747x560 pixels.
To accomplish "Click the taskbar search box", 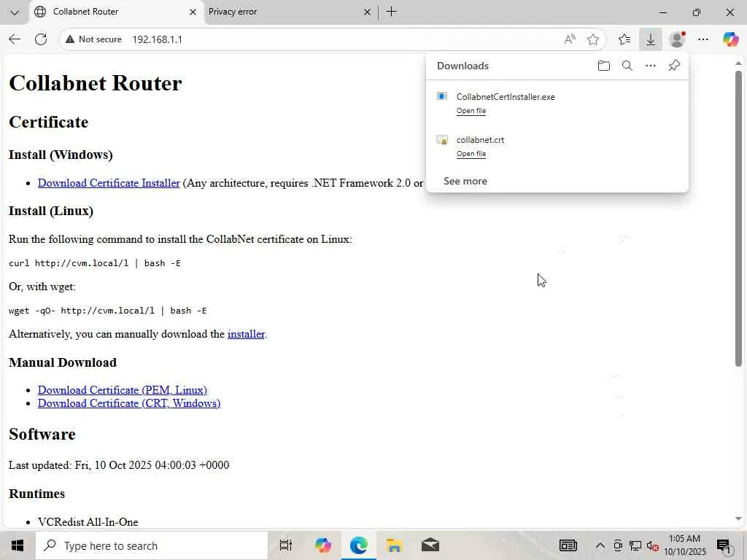I will tap(152, 545).
